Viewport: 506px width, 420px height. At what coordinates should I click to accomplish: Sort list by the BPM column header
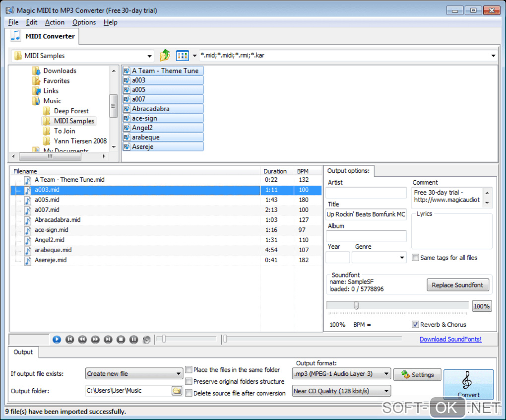click(x=308, y=171)
